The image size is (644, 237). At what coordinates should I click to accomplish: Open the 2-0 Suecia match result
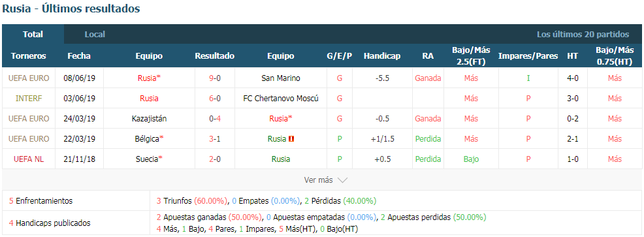[x=215, y=159]
